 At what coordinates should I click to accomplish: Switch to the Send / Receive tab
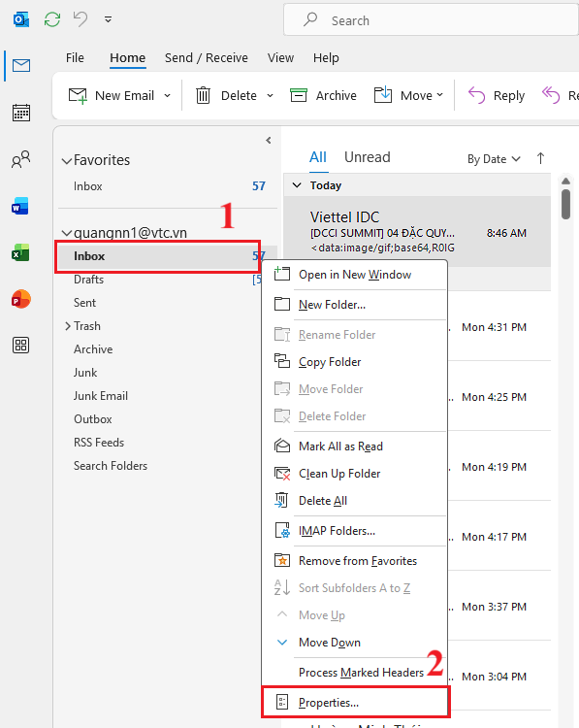[206, 57]
